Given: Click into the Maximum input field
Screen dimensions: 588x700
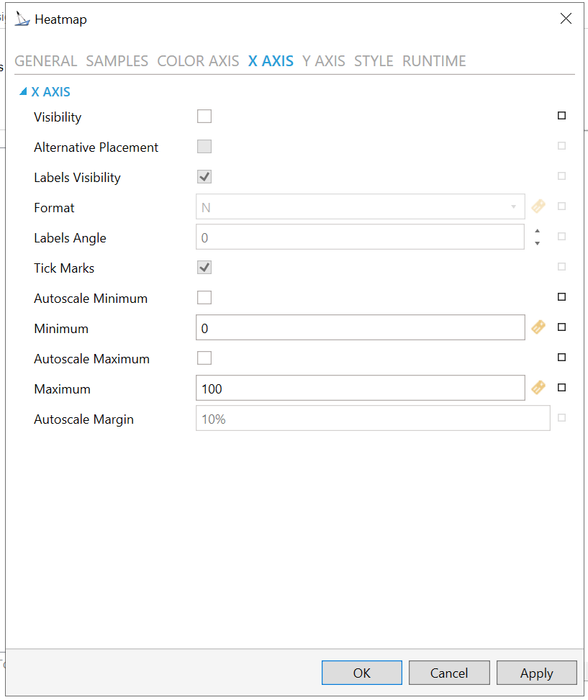Looking at the screenshot, I should (360, 388).
